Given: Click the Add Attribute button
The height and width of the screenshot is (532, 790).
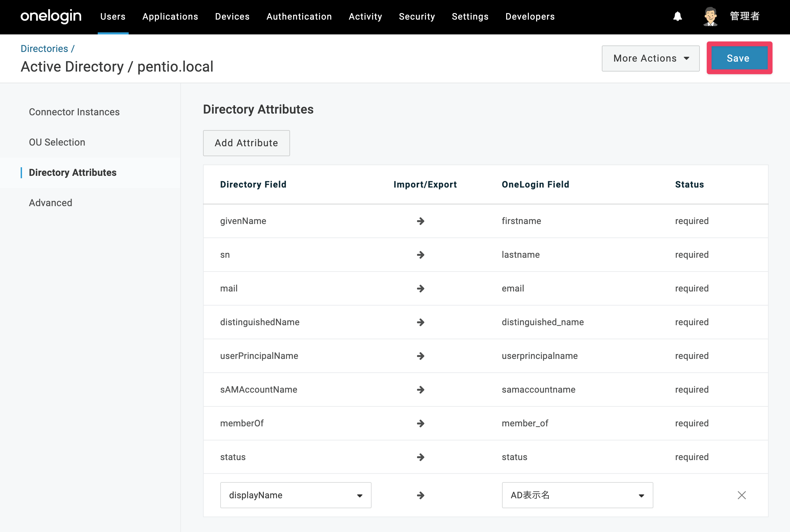Looking at the screenshot, I should point(246,143).
